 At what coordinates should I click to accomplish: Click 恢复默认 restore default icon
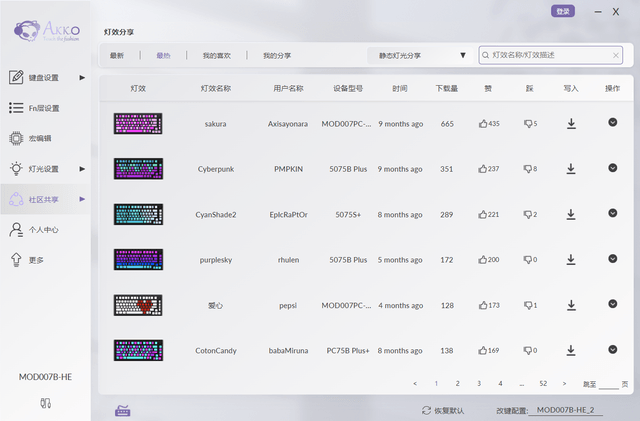point(427,410)
